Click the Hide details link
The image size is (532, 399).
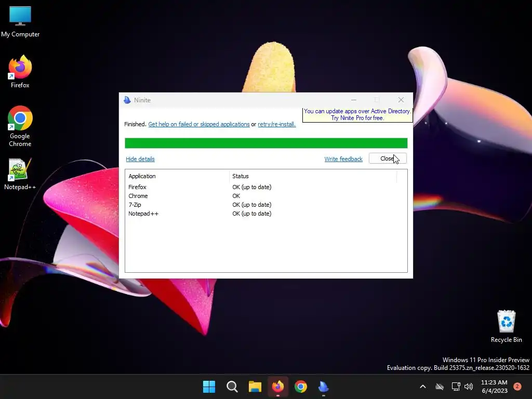click(x=140, y=159)
